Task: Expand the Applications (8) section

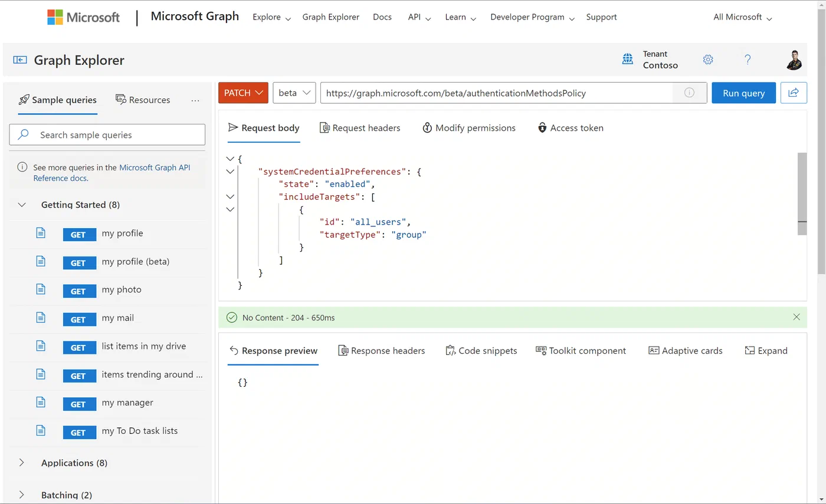Action: click(22, 463)
